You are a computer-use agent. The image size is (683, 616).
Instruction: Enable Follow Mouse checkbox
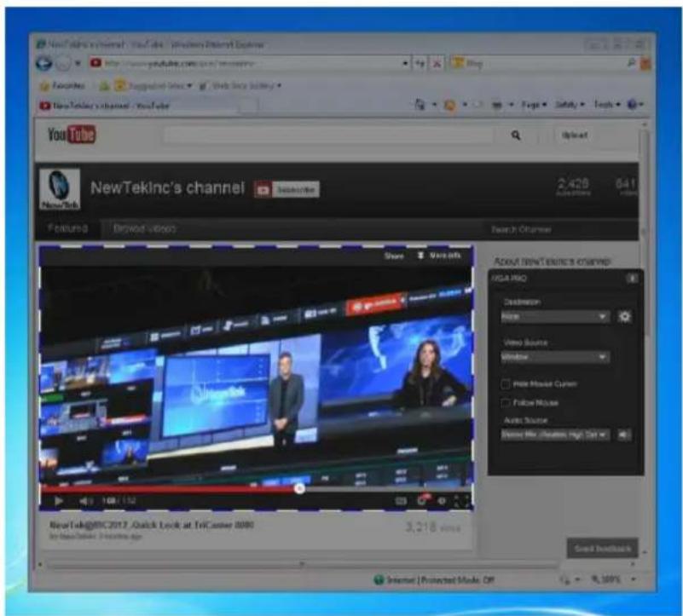point(506,403)
